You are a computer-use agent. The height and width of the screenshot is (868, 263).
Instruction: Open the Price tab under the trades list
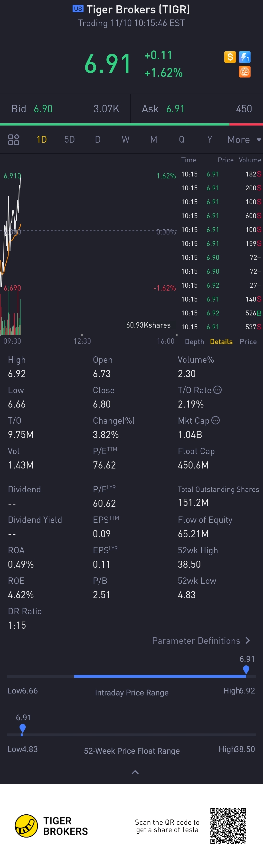pos(248,342)
